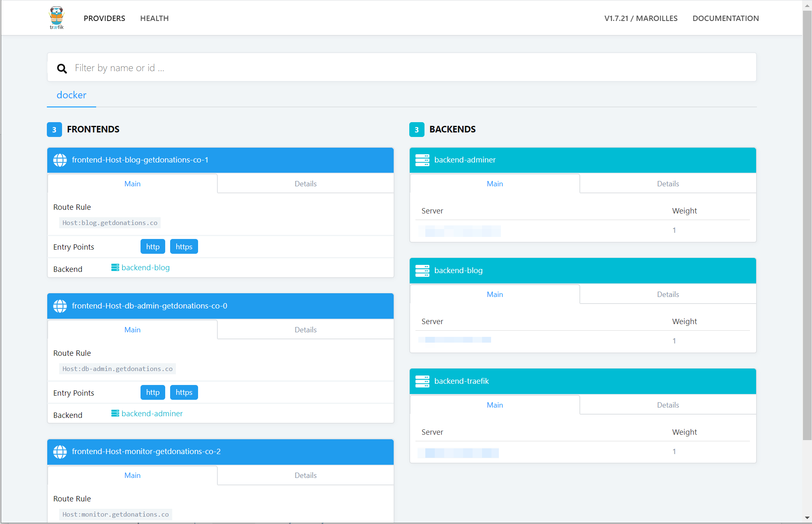Focus the Filter by name or id field
Viewport: 812px width, 524px height.
coord(402,67)
